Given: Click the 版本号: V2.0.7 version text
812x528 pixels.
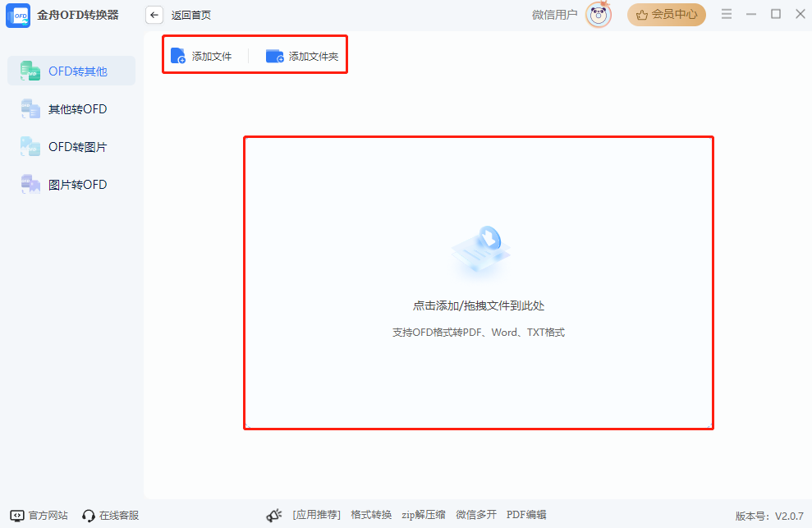Looking at the screenshot, I should [x=769, y=516].
